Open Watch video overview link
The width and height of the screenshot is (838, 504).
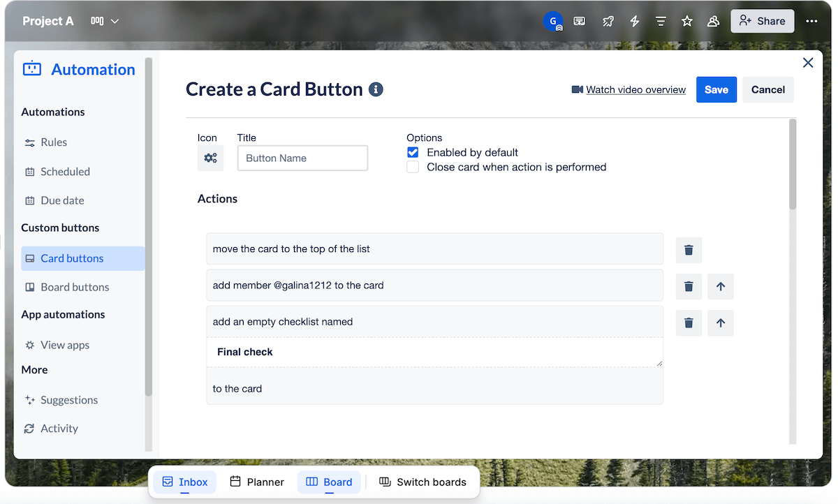[x=635, y=89]
